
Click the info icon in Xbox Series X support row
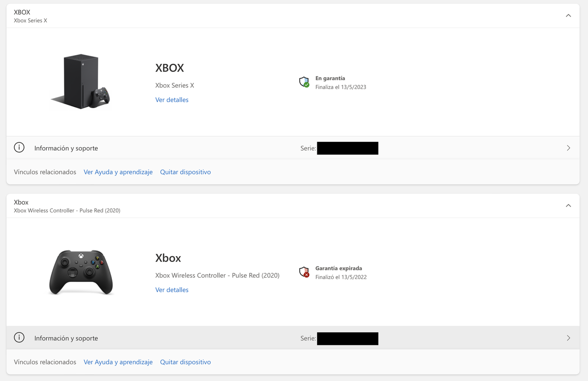click(x=19, y=148)
